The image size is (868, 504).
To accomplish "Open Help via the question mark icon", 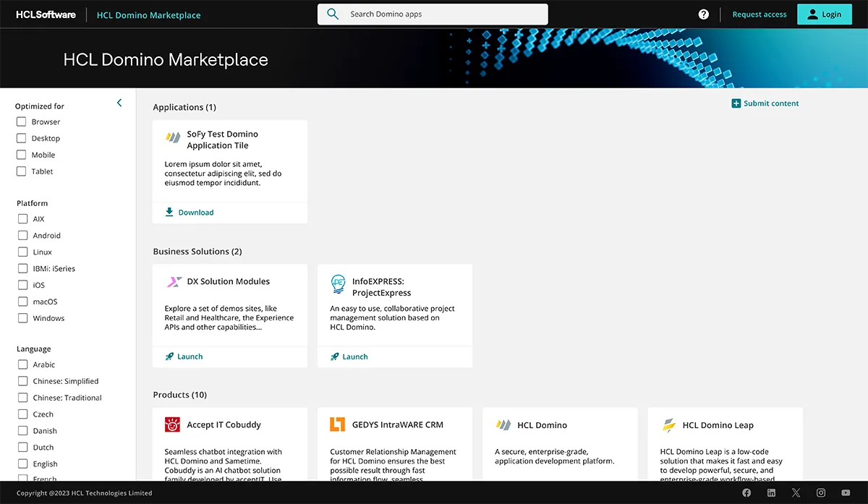I will pyautogui.click(x=703, y=14).
